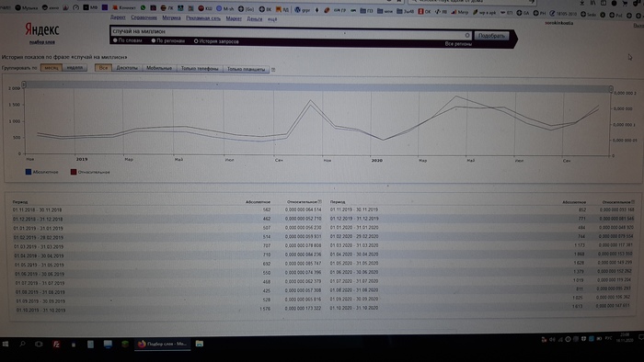
Task: Open FileZilla from the taskbar
Action: click(56, 344)
